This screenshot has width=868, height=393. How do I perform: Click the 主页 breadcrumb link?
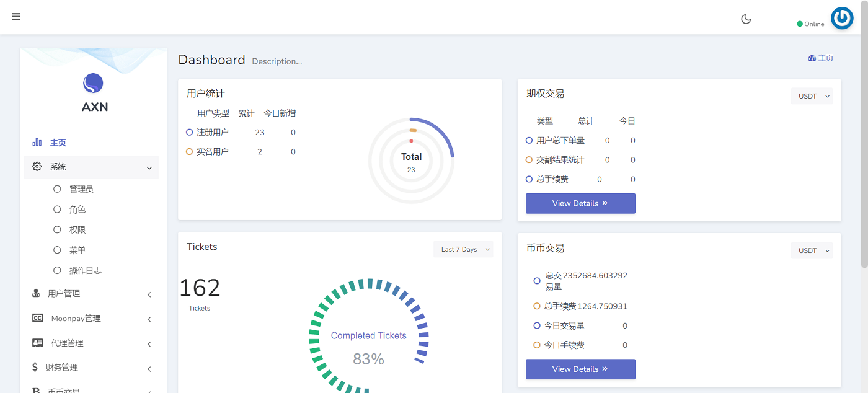tap(821, 58)
